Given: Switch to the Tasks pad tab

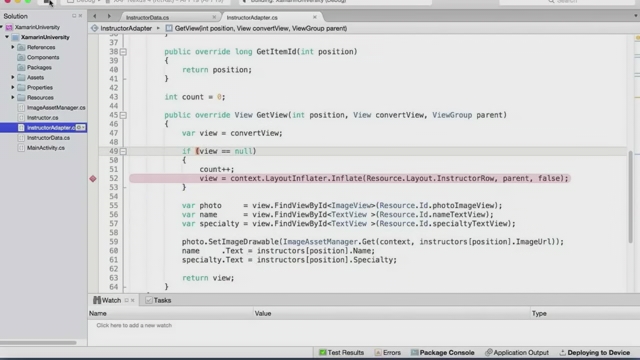Looking at the screenshot, I should coord(158,300).
